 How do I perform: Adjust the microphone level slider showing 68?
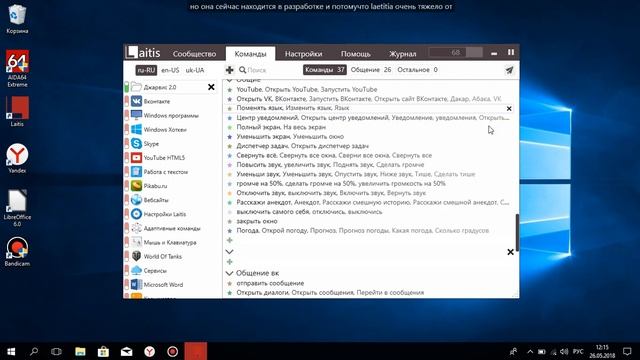[x=456, y=52]
